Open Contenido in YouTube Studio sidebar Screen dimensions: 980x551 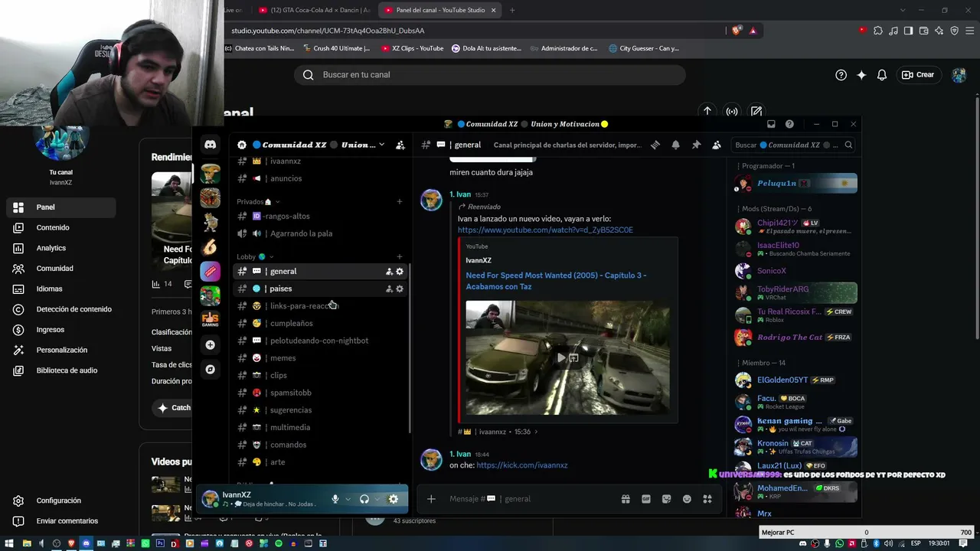[61, 228]
